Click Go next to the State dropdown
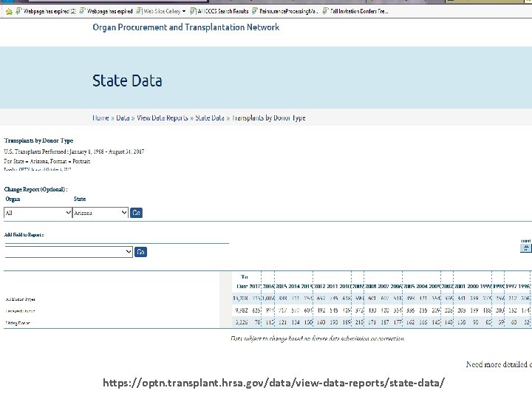532x399 pixels. pos(136,213)
